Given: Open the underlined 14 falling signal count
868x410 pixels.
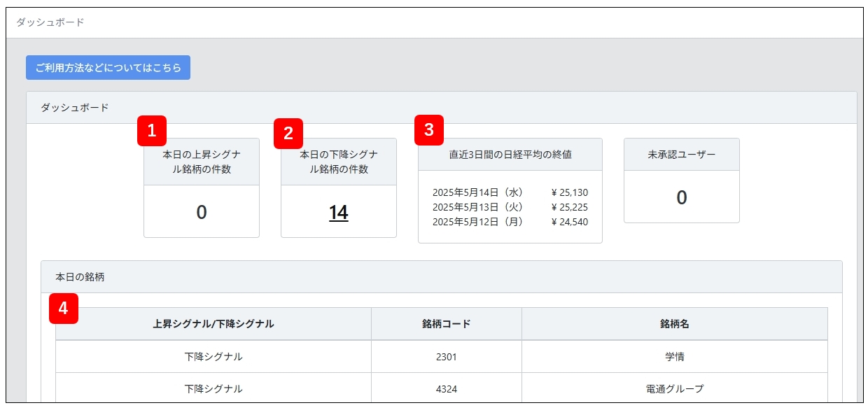Looking at the screenshot, I should point(339,213).
